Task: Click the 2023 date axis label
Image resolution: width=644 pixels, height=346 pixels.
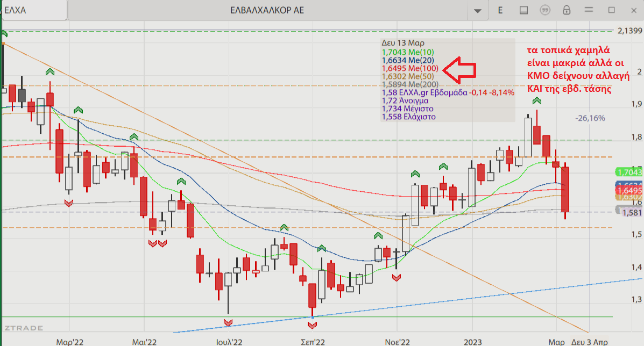Action: click(473, 342)
